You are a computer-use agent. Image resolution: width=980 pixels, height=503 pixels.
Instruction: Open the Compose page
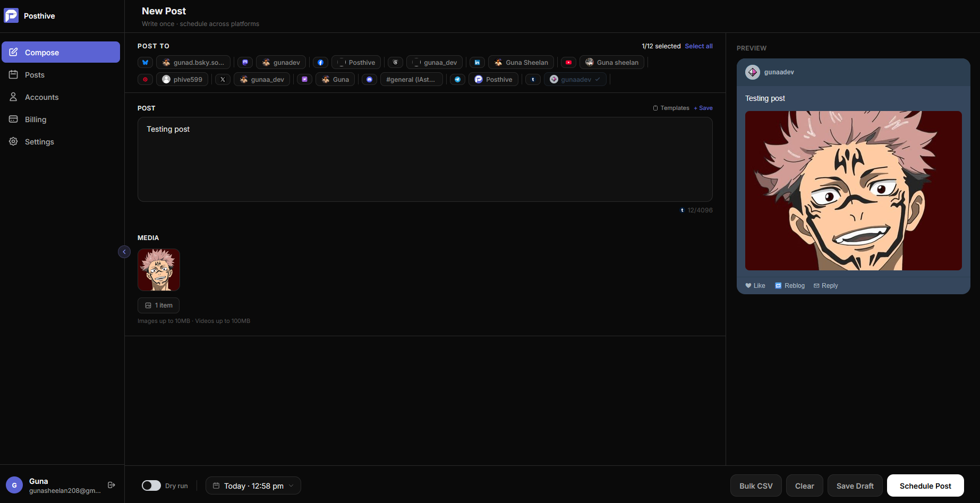click(x=61, y=52)
